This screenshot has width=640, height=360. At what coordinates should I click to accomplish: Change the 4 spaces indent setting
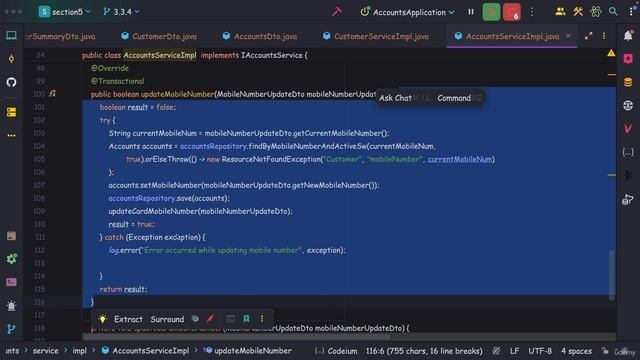576,351
